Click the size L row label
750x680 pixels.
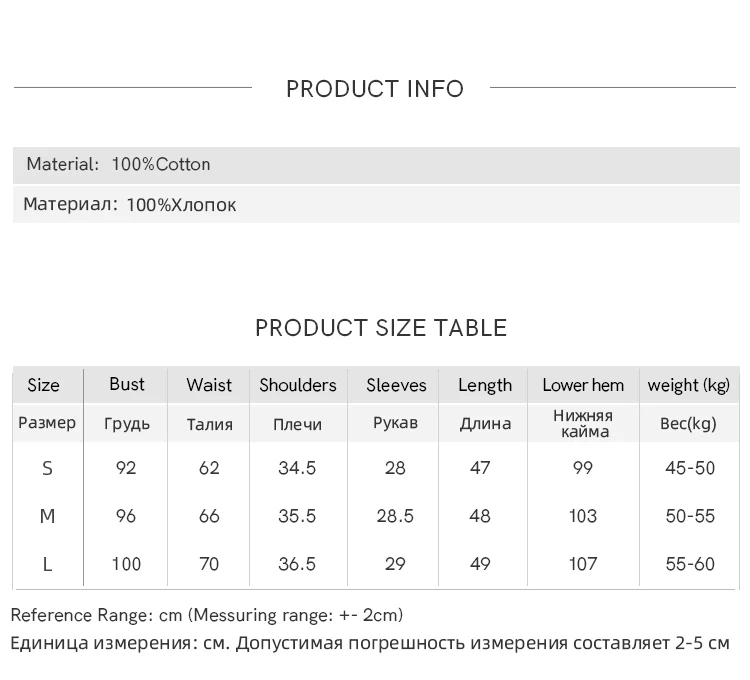47,564
